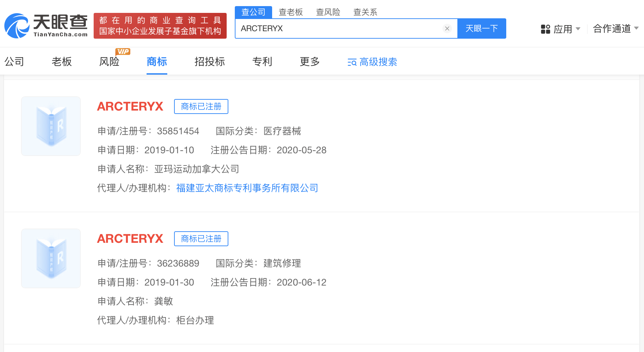Click application date 2019-01-30

click(x=169, y=282)
